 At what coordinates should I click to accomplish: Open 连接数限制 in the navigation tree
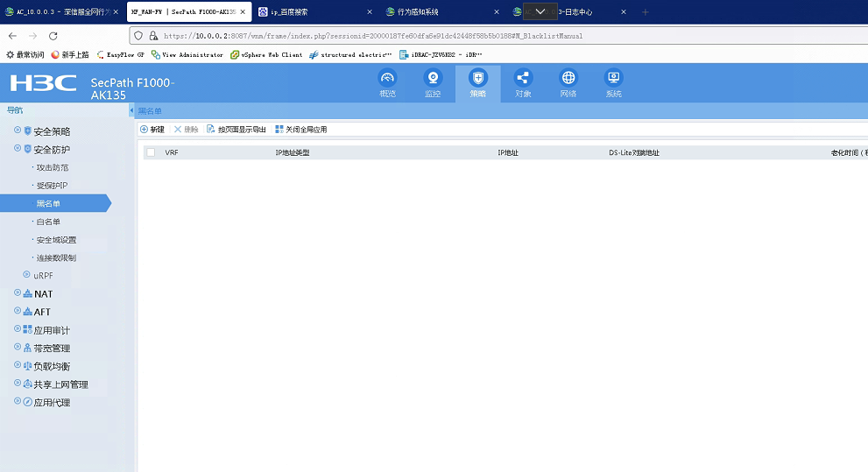click(56, 257)
